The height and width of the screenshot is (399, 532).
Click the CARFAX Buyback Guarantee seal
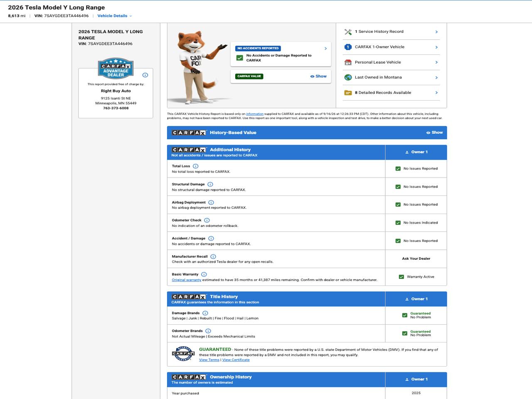183,354
